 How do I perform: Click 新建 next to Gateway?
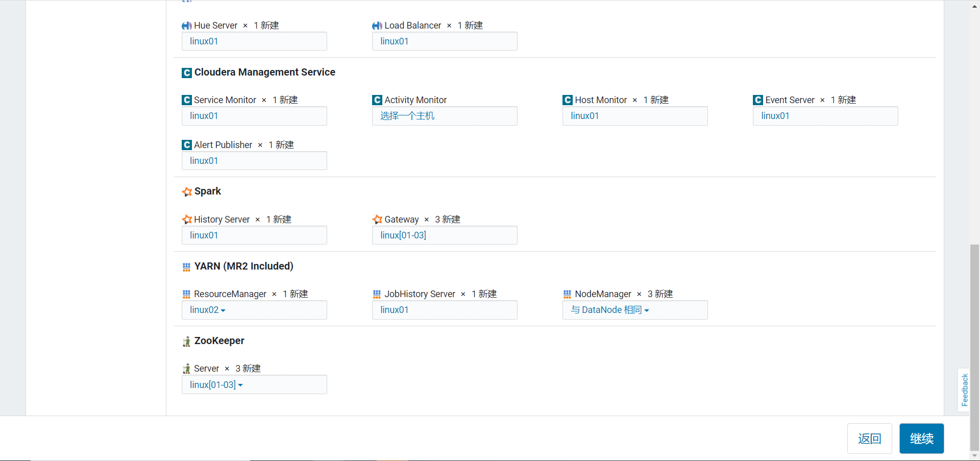[452, 220]
